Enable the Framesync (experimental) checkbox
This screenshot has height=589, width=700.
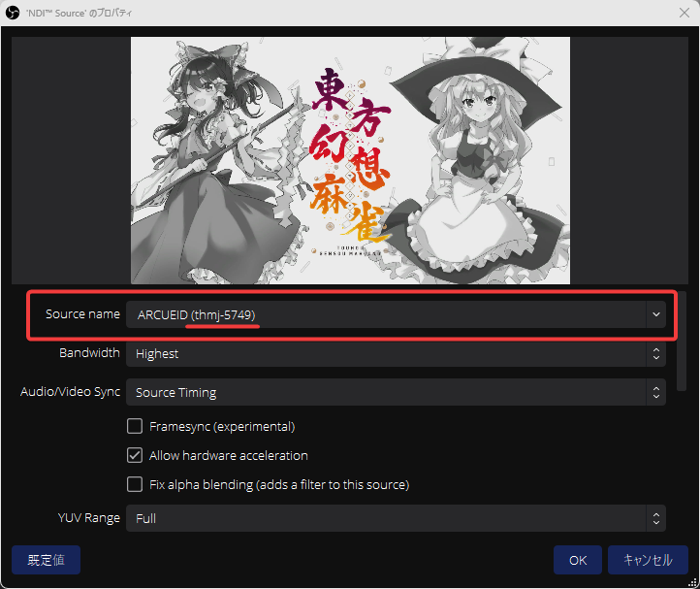click(135, 426)
